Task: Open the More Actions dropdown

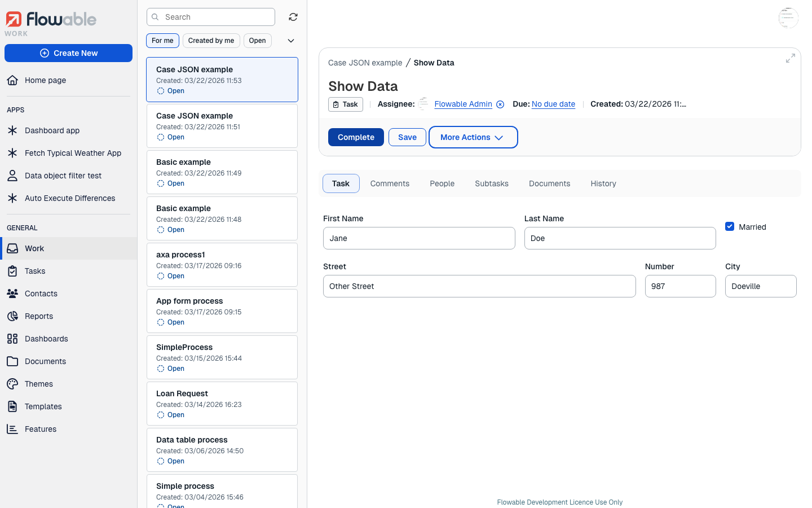Action: pyautogui.click(x=473, y=137)
